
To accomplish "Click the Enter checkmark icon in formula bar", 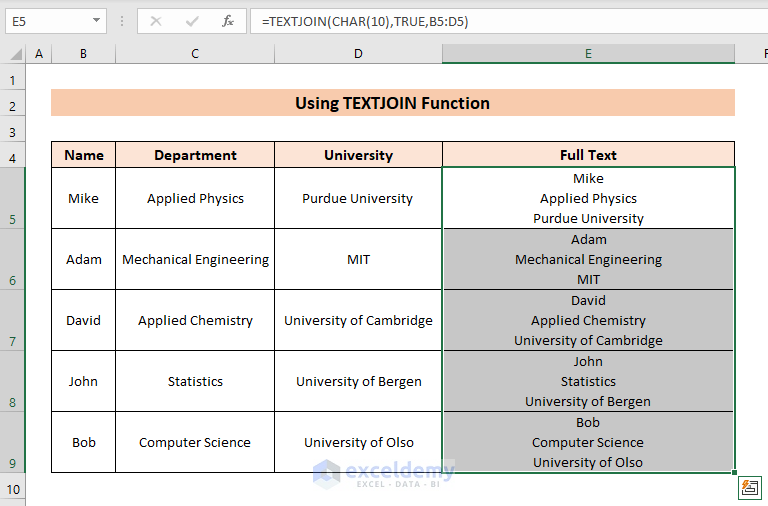I will click(x=192, y=20).
